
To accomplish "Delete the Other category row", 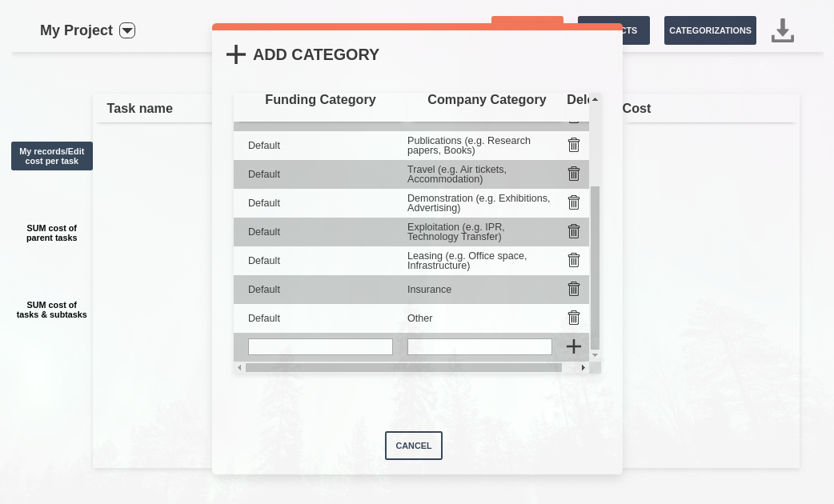I will click(573, 318).
